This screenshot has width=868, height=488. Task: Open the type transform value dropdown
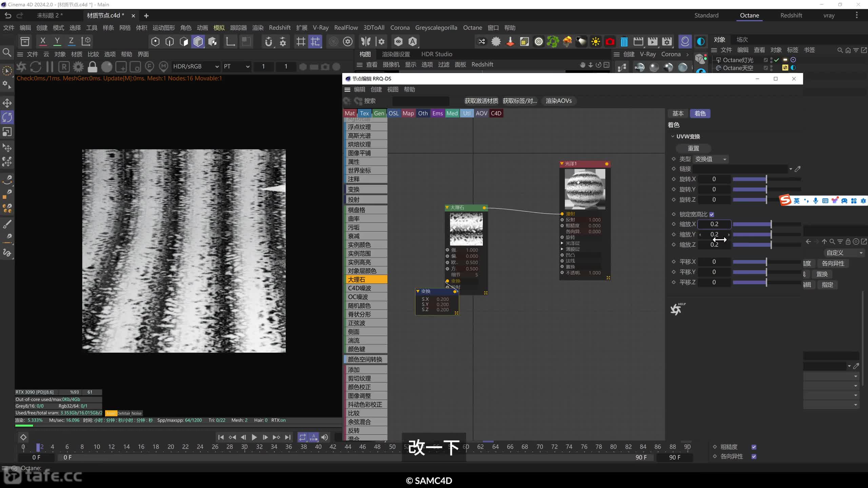(x=711, y=159)
